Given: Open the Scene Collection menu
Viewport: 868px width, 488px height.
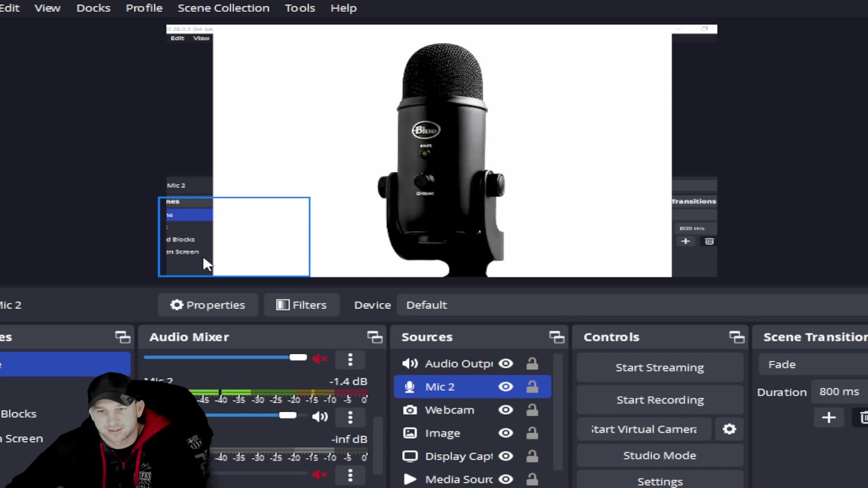Looking at the screenshot, I should point(223,8).
